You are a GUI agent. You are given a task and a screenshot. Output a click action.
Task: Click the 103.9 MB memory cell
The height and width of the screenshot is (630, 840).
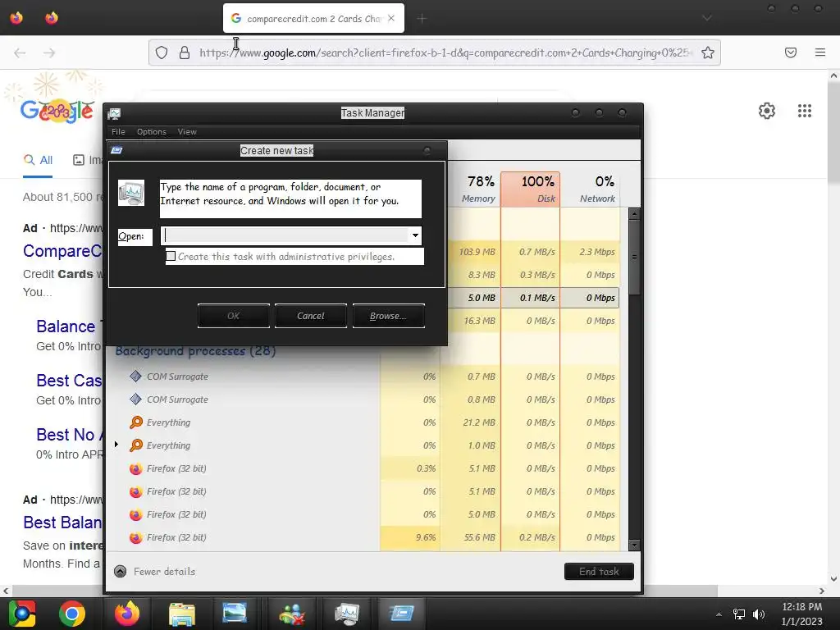tap(477, 252)
